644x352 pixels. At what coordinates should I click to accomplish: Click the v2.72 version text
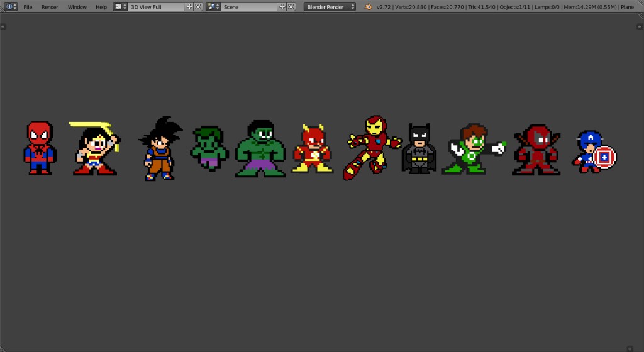coord(383,7)
